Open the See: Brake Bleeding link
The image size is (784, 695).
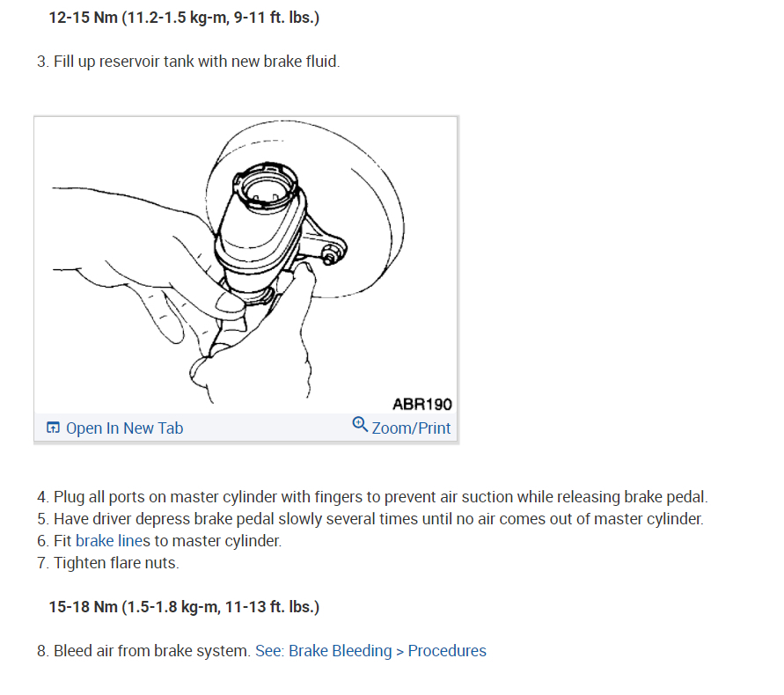point(324,651)
